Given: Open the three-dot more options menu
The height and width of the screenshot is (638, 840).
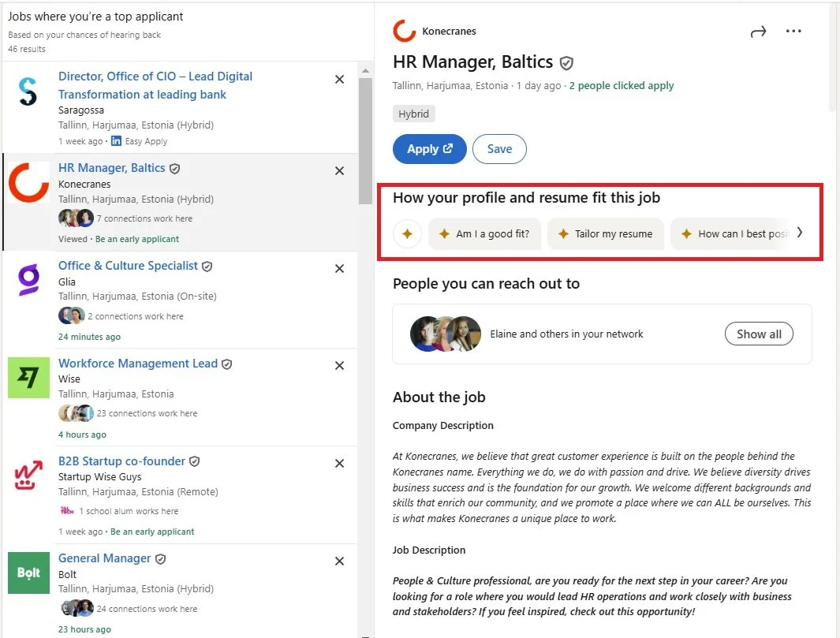Looking at the screenshot, I should pyautogui.click(x=793, y=31).
